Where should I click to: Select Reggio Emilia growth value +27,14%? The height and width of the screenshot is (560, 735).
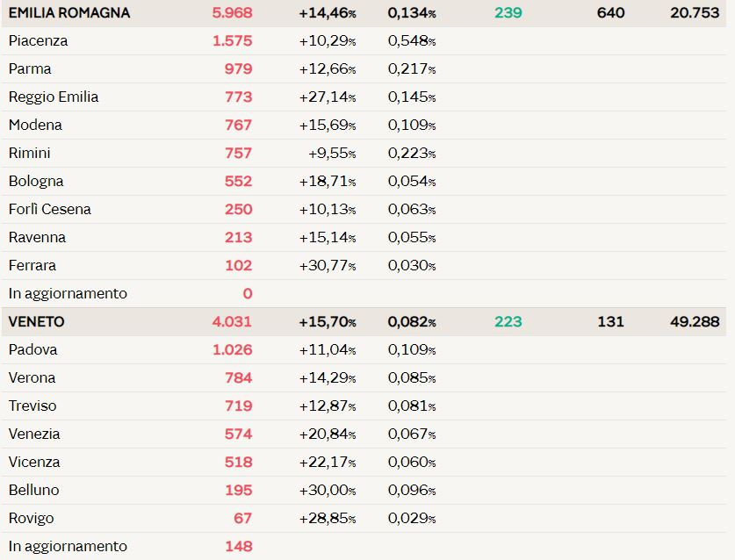point(328,97)
